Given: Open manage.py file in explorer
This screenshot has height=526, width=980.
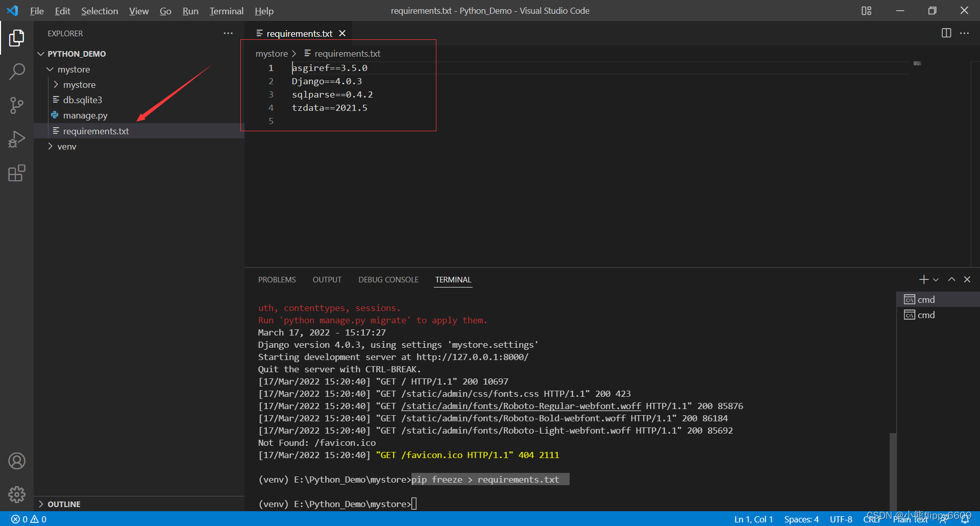Looking at the screenshot, I should tap(85, 115).
